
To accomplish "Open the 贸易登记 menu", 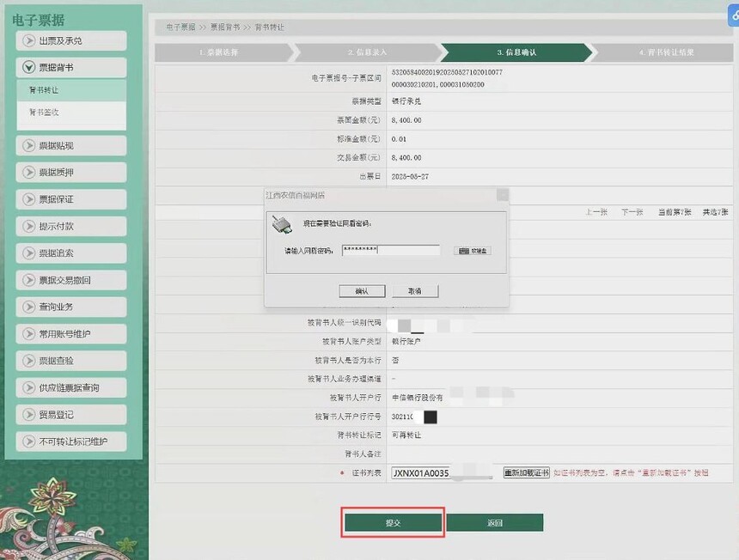I will tap(71, 415).
